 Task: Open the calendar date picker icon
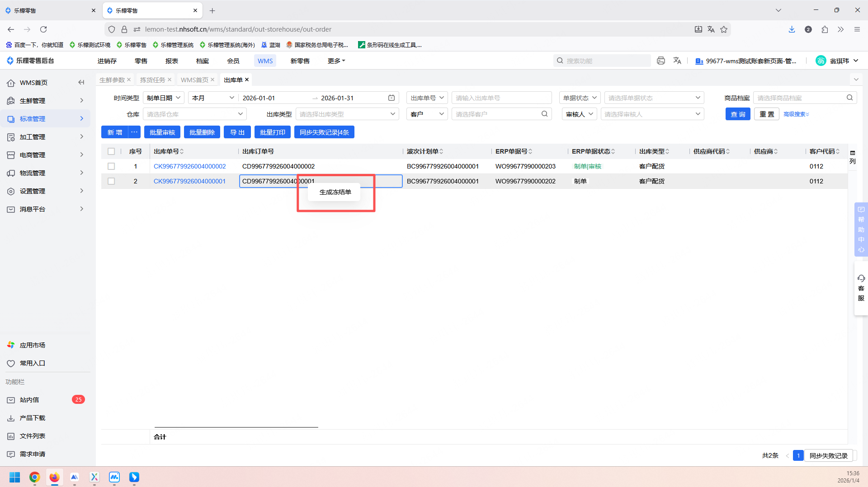point(392,98)
